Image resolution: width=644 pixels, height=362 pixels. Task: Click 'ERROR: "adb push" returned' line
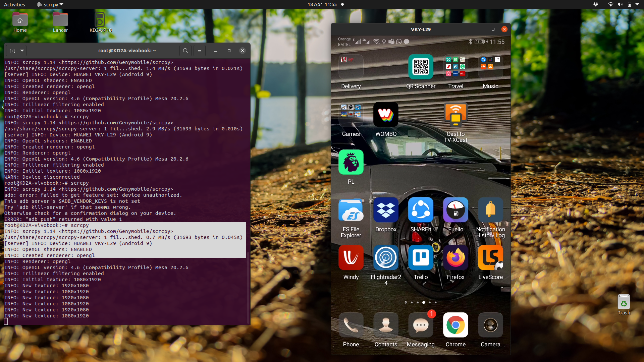(63, 219)
